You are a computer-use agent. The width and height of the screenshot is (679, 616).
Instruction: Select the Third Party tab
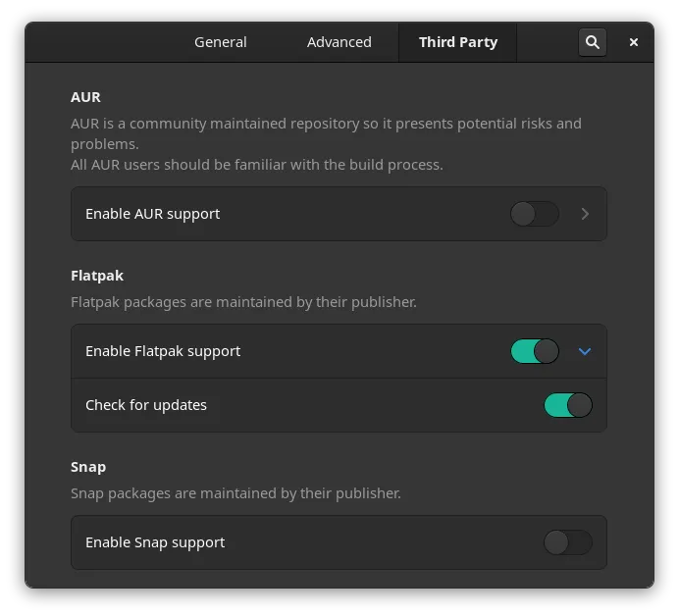[457, 42]
